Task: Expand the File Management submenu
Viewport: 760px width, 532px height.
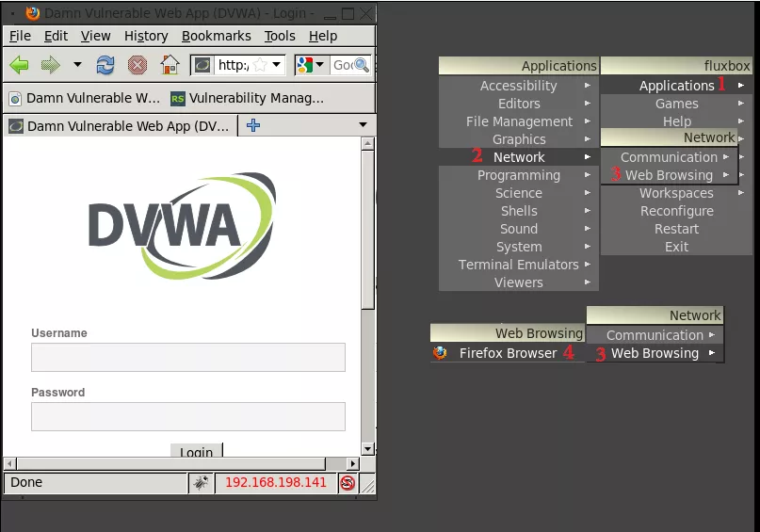Action: 519,121
